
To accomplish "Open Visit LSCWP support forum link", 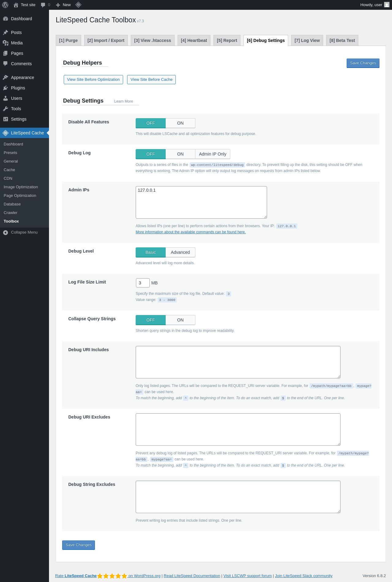I will point(247,576).
